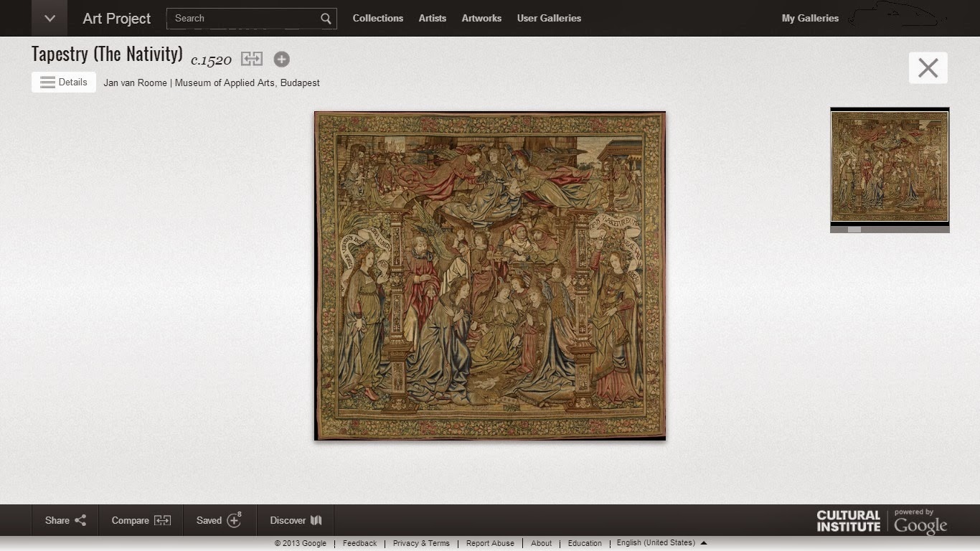Screen dimensions: 980x551
Task: Click the Share icon in the bottom bar
Action: pyautogui.click(x=81, y=520)
